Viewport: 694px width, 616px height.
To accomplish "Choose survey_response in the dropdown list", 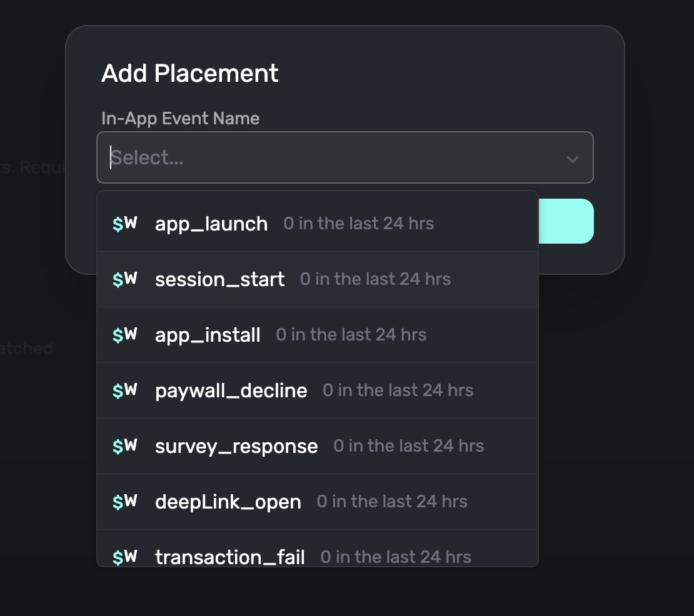I will point(318,446).
